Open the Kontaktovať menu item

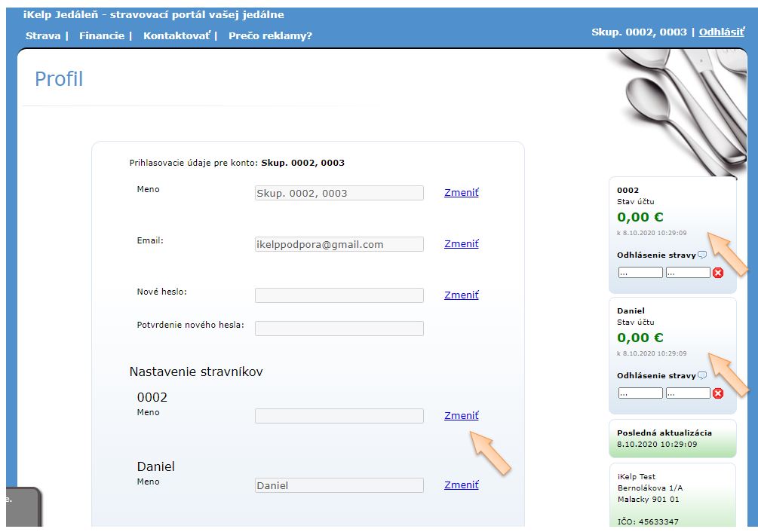tap(176, 35)
